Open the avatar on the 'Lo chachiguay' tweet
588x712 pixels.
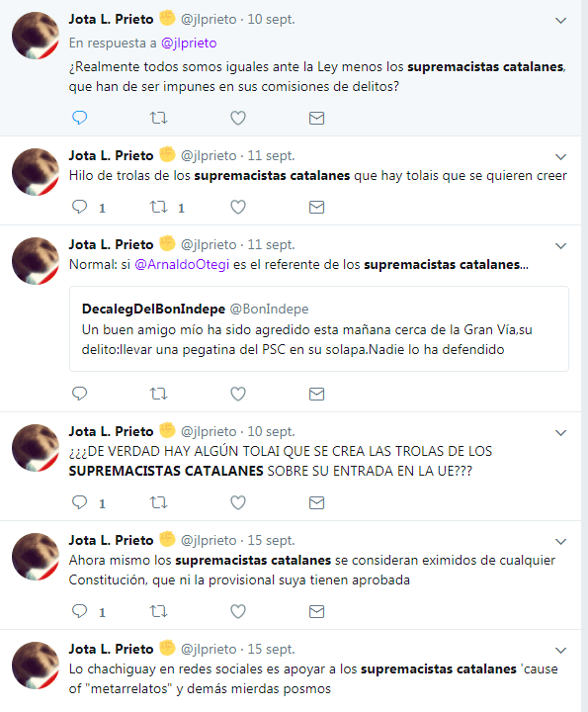pos(36,666)
